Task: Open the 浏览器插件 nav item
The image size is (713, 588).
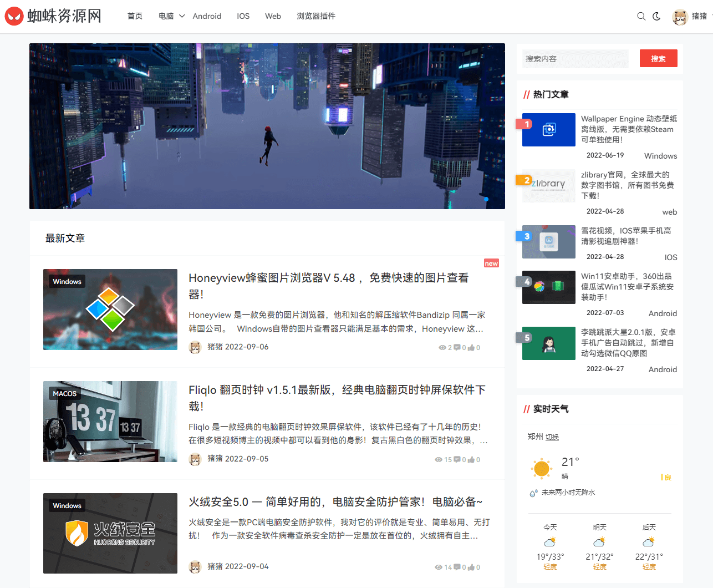Action: click(316, 16)
